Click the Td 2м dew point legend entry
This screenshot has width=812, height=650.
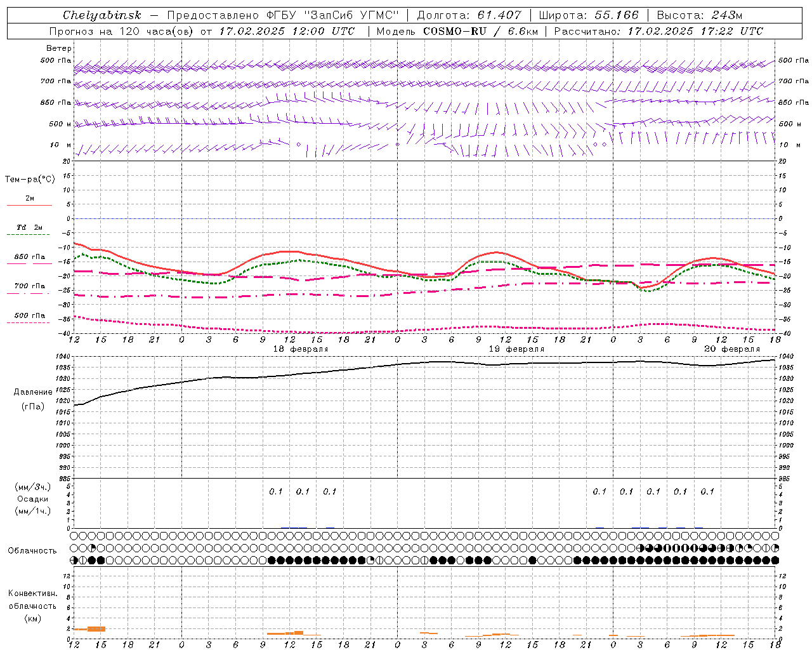pyautogui.click(x=29, y=227)
